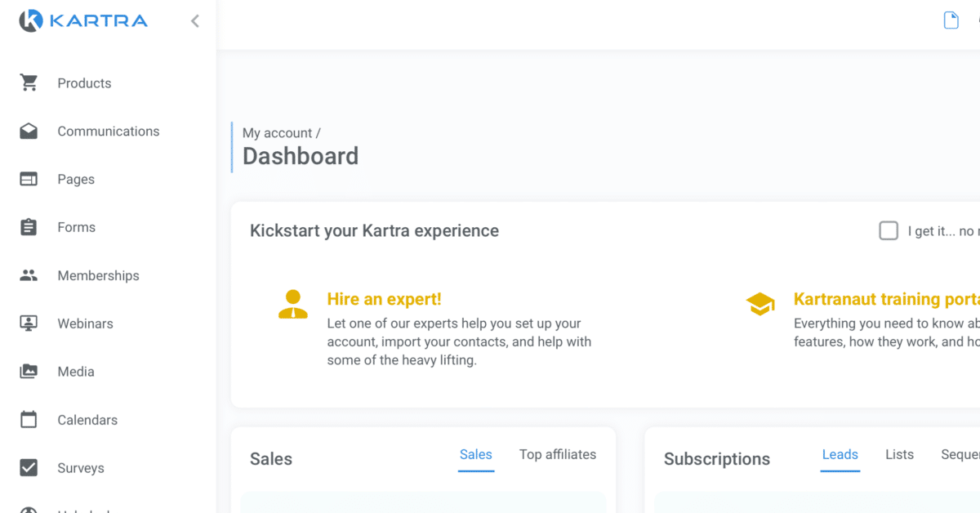Click the 'My account /' breadcrumb
This screenshot has width=980, height=513.
[x=282, y=133]
